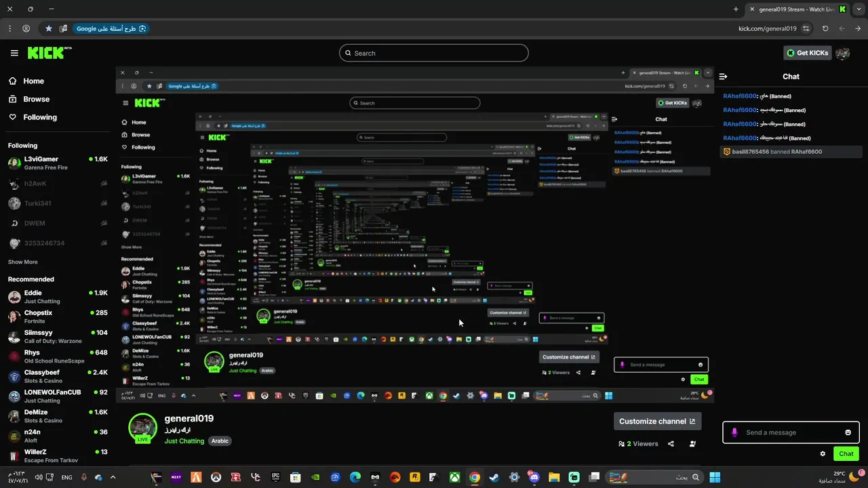
Task: Open Slimssyy's Warzone stream
Action: [x=58, y=336]
